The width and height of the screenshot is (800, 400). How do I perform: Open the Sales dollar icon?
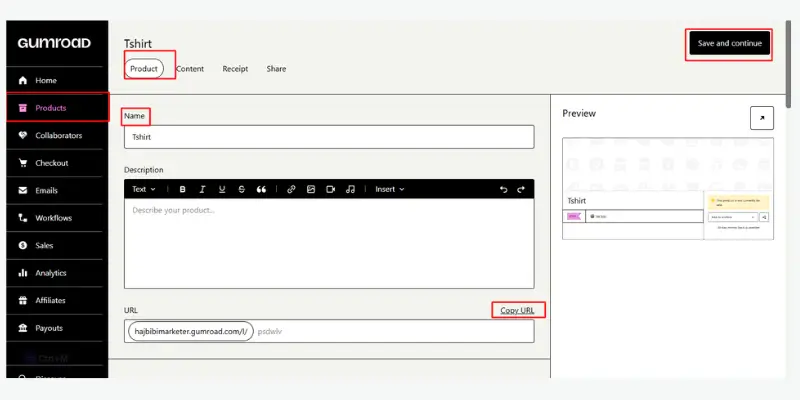[x=22, y=246]
